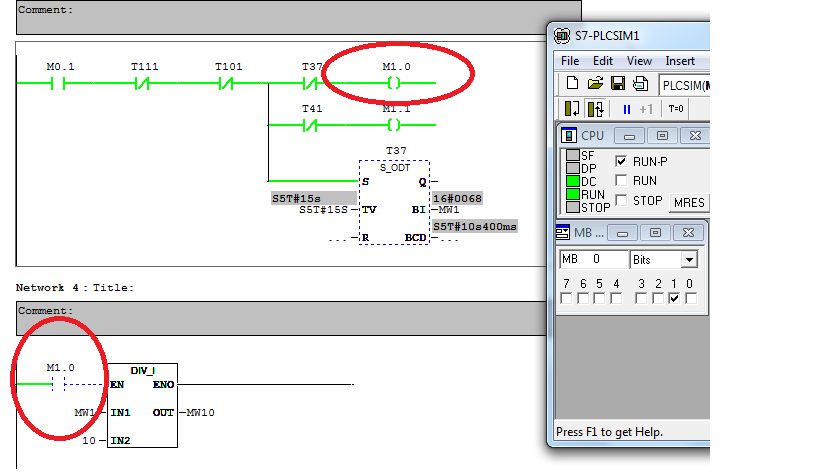Click the S_ODT timer block T37
The height and width of the screenshot is (473, 816).
pyautogui.click(x=394, y=202)
